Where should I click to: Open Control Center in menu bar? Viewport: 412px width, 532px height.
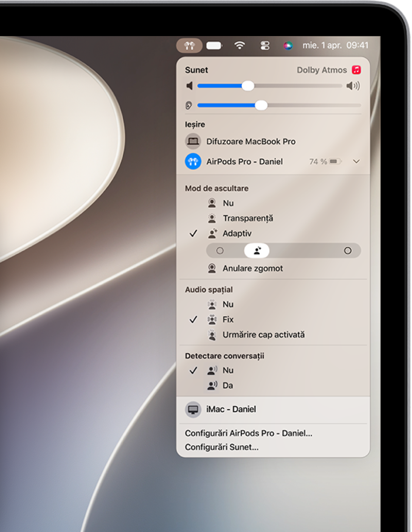(265, 46)
